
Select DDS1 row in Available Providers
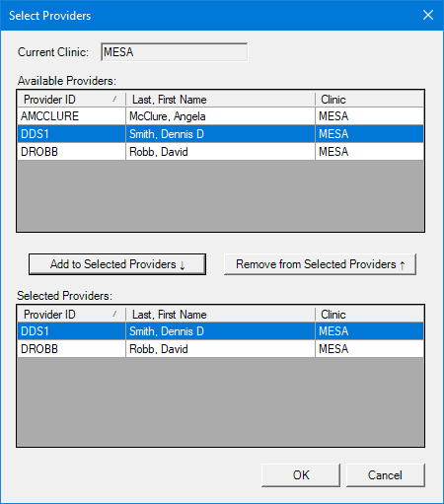(220, 134)
